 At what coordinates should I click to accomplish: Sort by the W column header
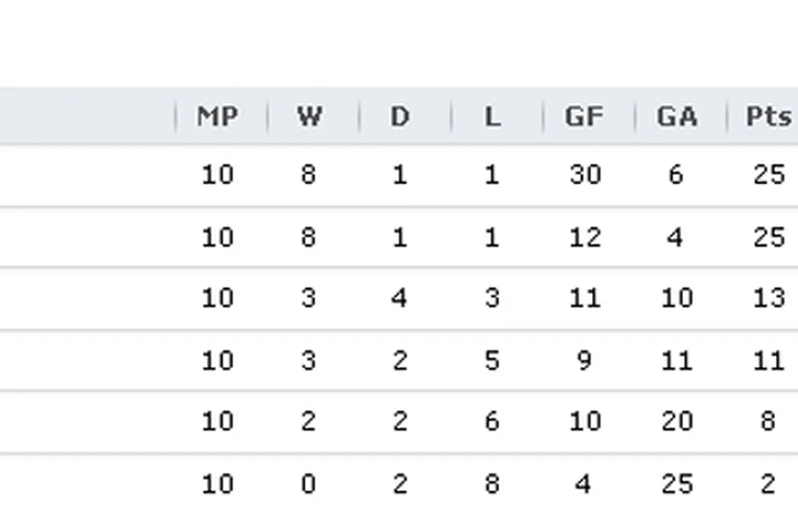tap(309, 117)
